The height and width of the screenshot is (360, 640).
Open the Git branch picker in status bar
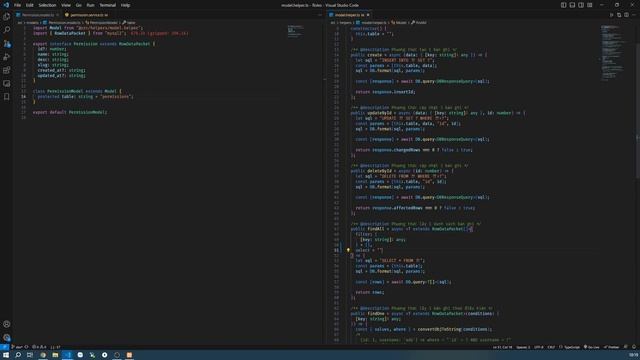pos(17,347)
